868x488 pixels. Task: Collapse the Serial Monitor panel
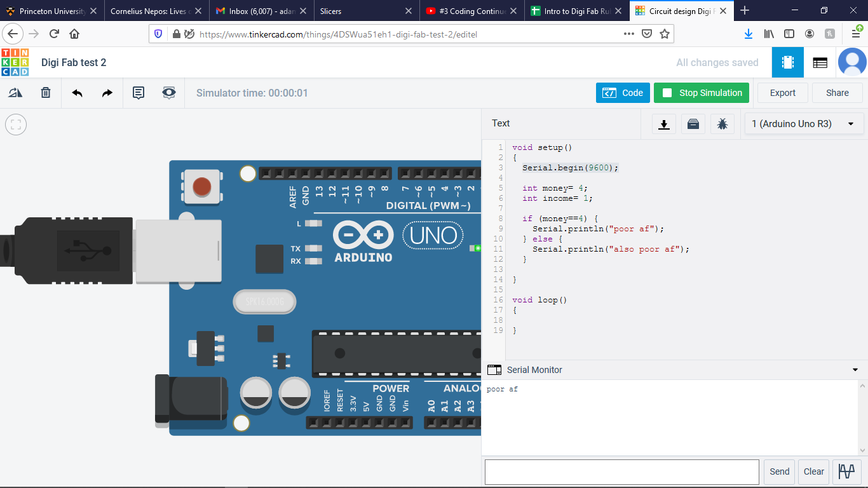855,370
